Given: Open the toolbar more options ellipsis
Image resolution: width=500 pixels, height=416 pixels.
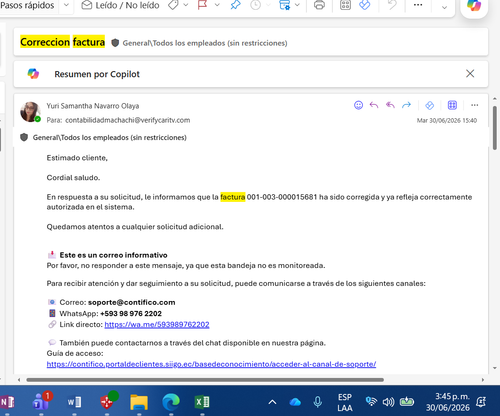Looking at the screenshot, I should tap(418, 5).
